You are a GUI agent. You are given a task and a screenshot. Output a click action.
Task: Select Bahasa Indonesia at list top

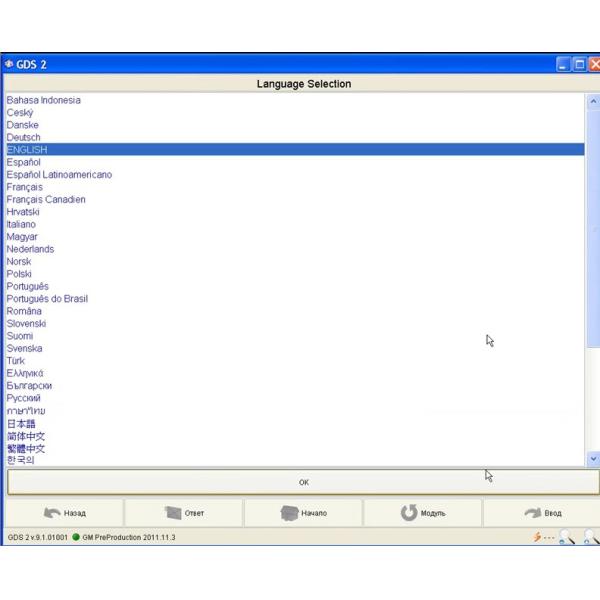[44, 100]
